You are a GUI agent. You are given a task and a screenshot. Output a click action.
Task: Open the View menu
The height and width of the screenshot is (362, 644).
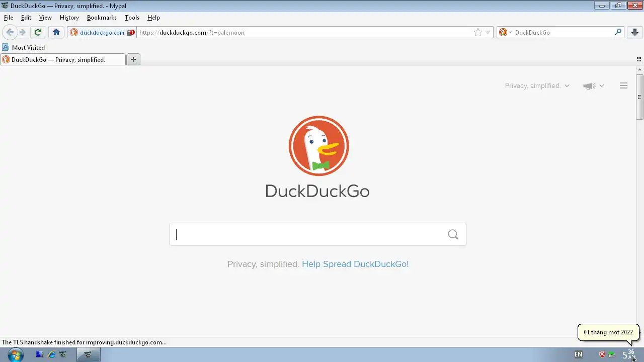tap(45, 17)
